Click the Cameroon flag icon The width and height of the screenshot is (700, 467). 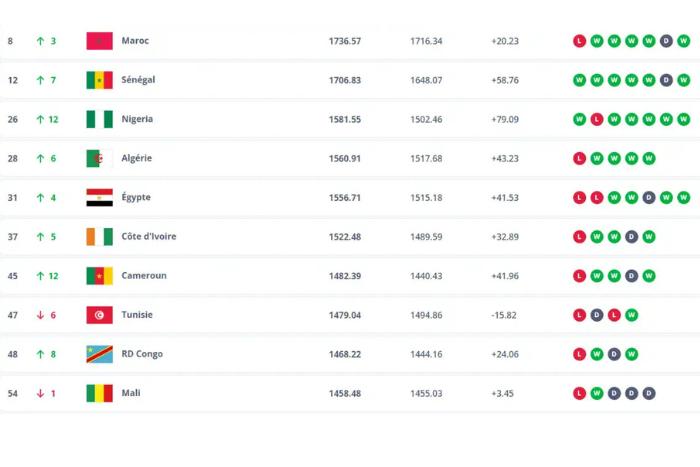click(x=99, y=276)
